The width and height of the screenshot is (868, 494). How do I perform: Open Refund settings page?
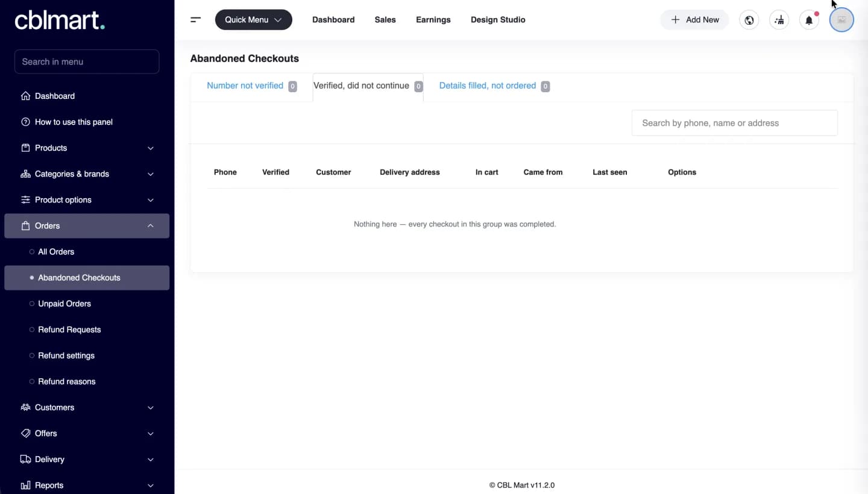tap(87, 355)
